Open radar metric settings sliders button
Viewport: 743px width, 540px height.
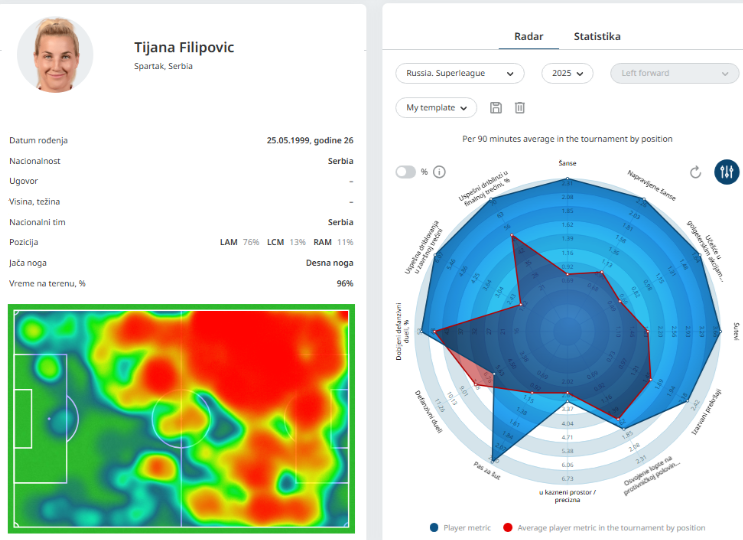[727, 172]
